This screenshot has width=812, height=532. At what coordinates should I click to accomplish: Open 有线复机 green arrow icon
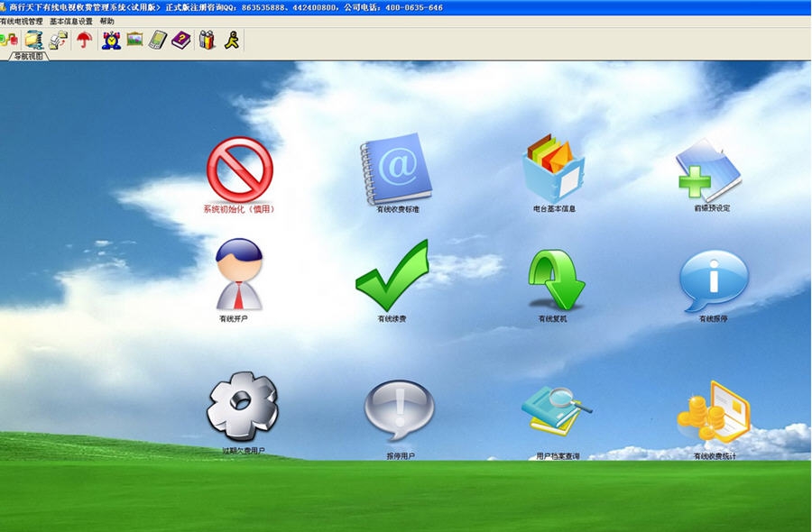click(555, 280)
